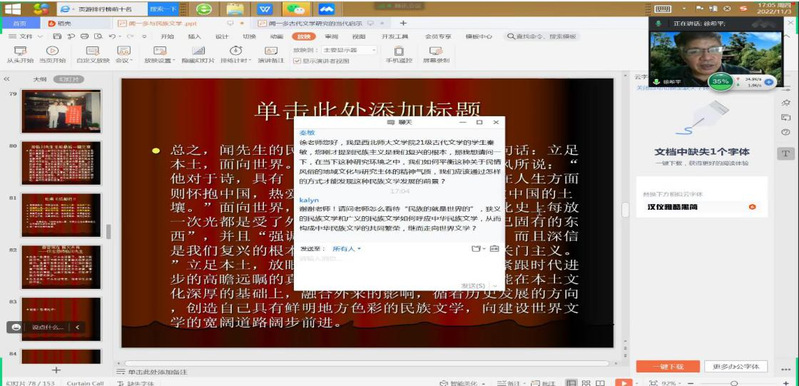This screenshot has height=386, width=799.
Task: Expand the 放映设置 dropdown arrow
Action: pos(174,61)
